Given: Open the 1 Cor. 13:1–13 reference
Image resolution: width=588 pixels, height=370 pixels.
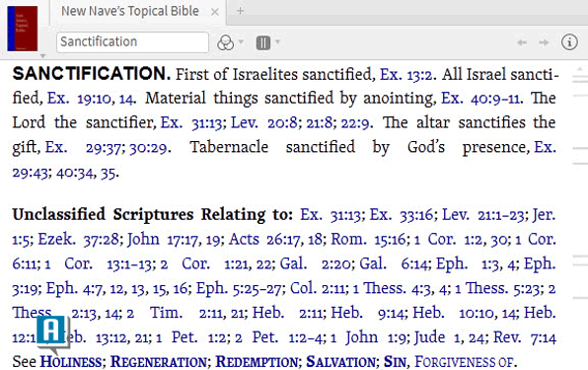Looking at the screenshot, I should tap(99, 263).
